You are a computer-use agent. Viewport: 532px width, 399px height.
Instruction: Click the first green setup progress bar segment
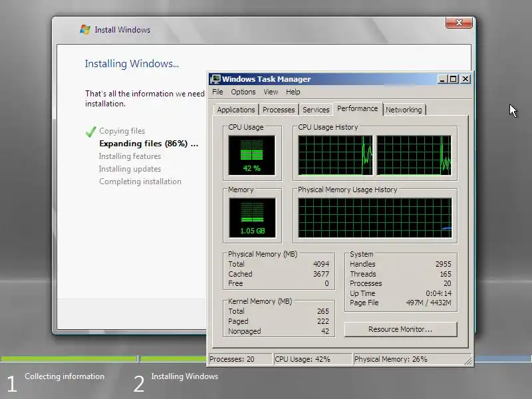click(x=69, y=358)
